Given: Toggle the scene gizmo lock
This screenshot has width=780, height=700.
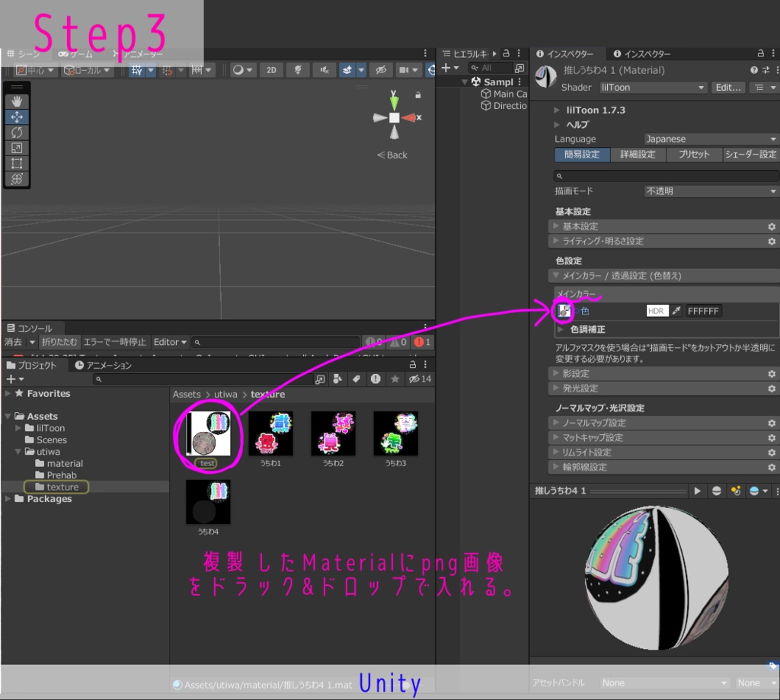Looking at the screenshot, I should pos(418,94).
